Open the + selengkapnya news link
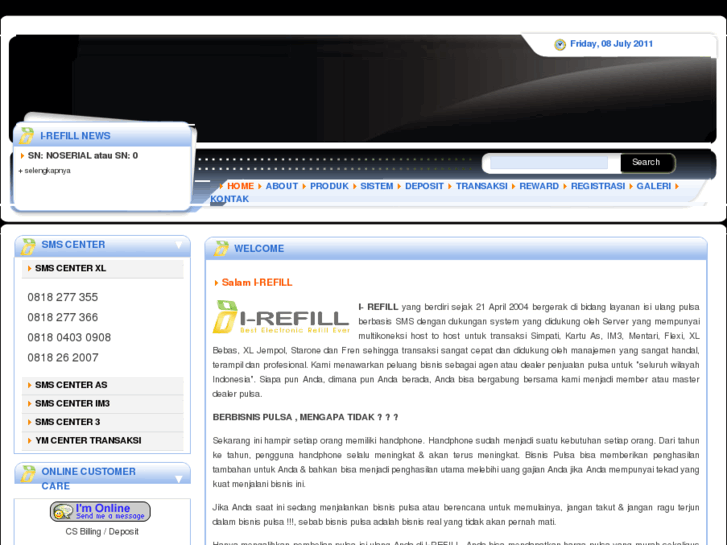The height and width of the screenshot is (545, 727). tap(45, 171)
